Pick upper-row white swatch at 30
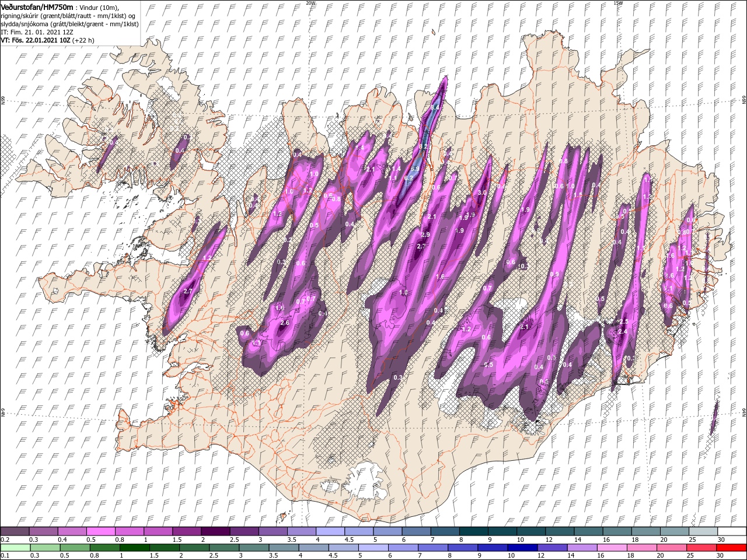The height and width of the screenshot is (560, 747). [x=732, y=531]
